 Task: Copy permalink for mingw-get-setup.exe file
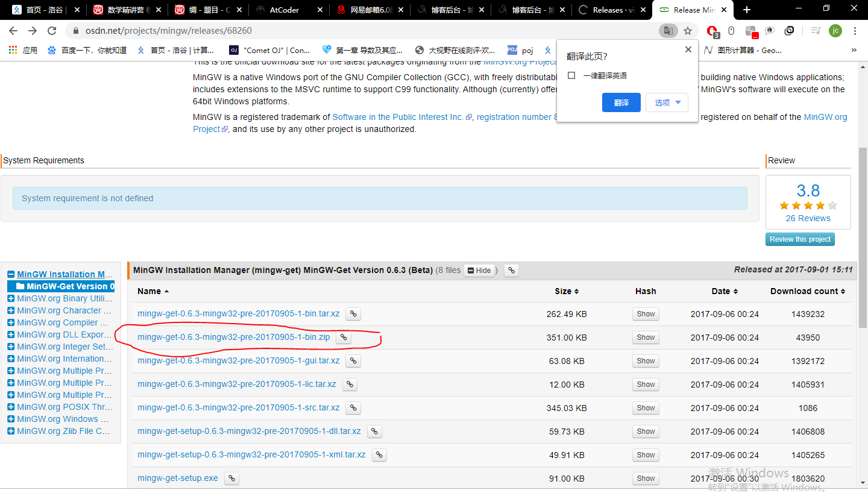tap(231, 479)
